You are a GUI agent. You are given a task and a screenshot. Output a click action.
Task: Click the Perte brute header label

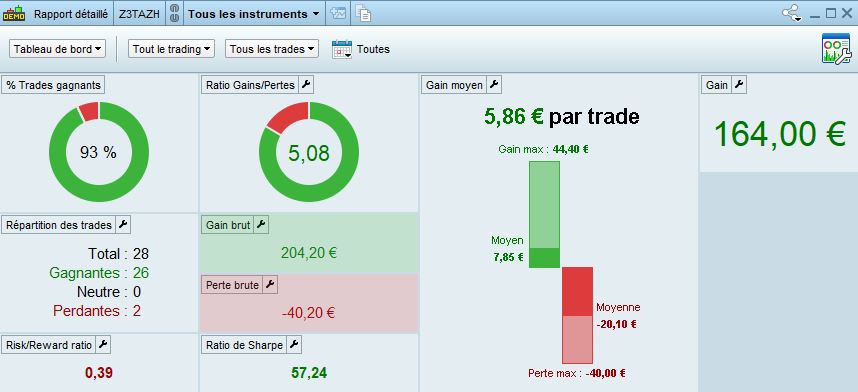pos(233,285)
